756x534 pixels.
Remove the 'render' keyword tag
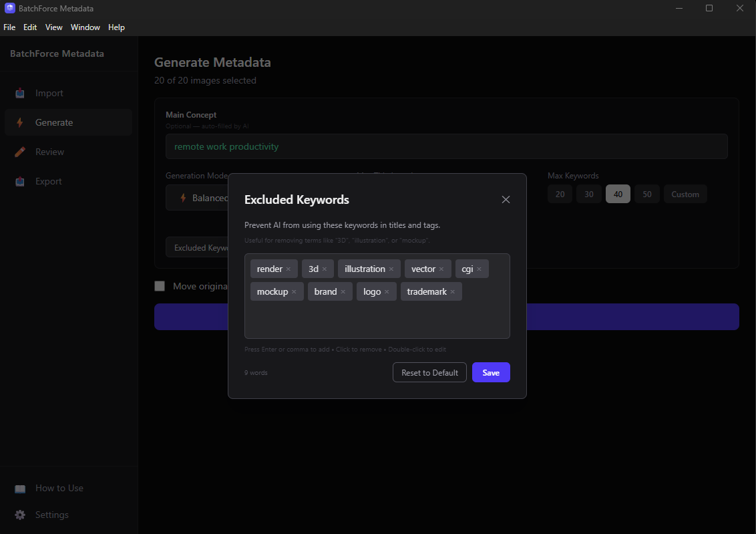point(289,269)
